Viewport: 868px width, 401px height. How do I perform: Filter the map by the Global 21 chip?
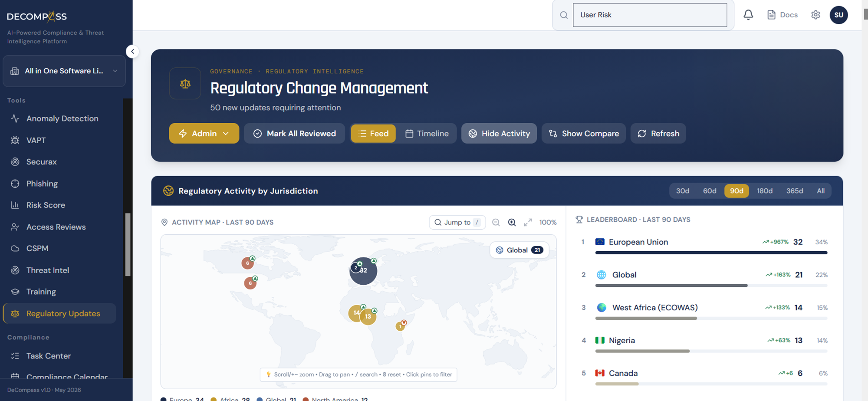click(x=519, y=250)
